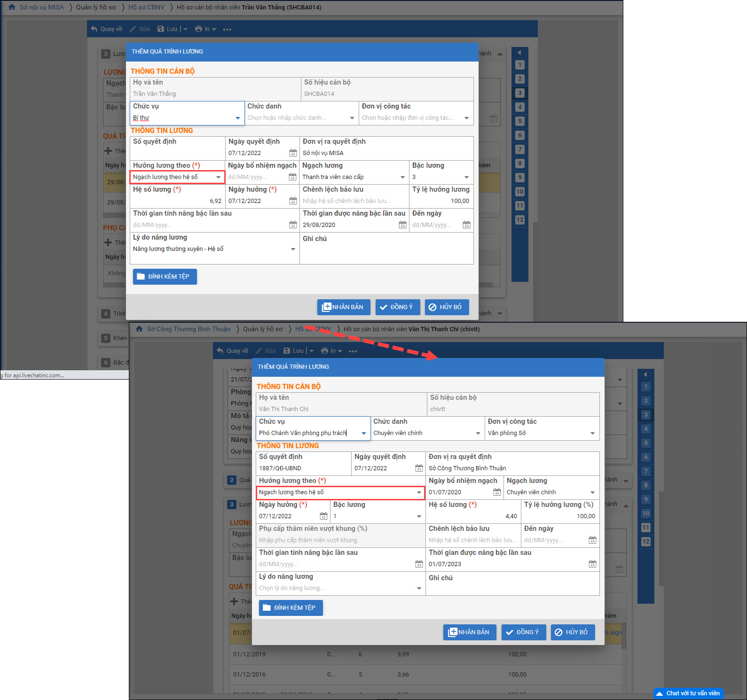
Task: Click the home icon beside Sở nội vụ MISA
Action: coord(12,7)
